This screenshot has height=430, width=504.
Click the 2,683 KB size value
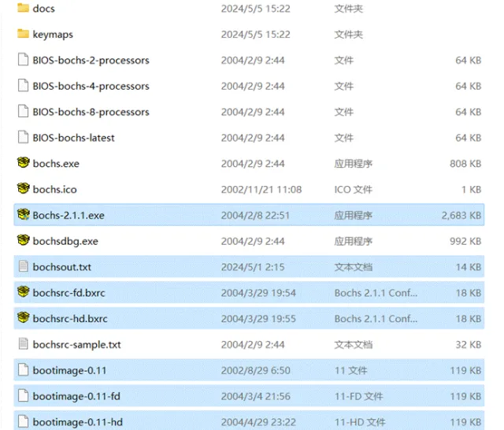click(461, 215)
